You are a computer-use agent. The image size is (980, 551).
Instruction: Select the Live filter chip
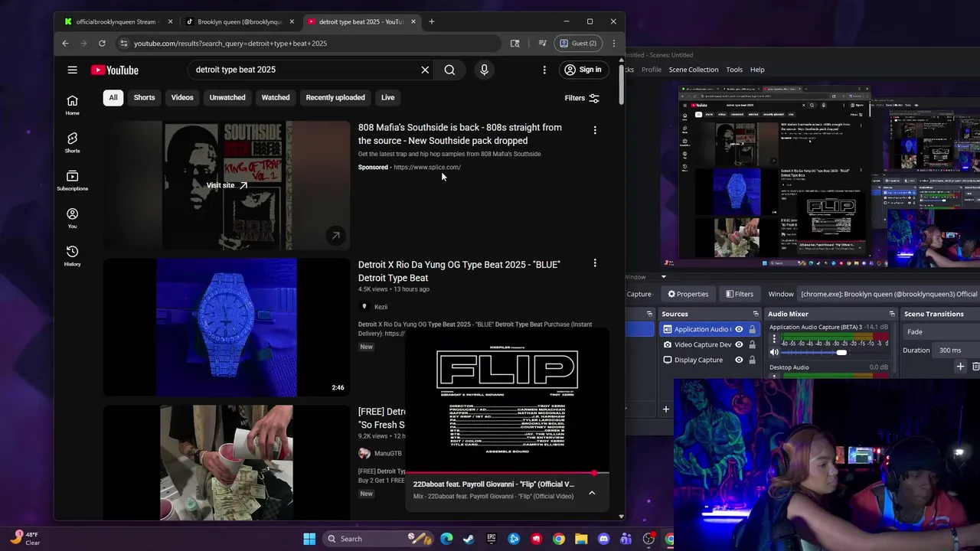click(388, 97)
